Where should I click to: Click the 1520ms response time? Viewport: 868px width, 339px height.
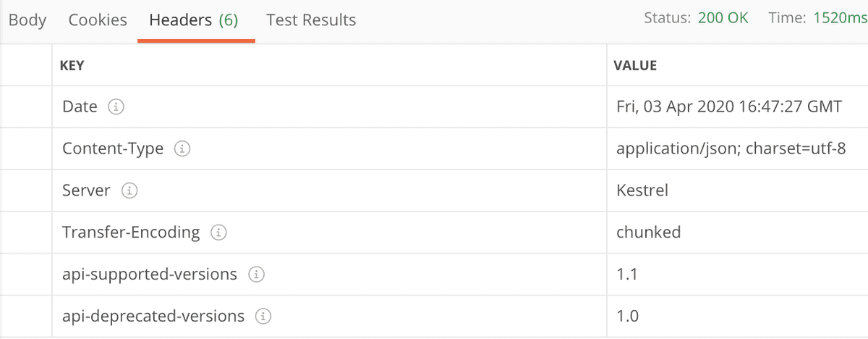tap(840, 18)
